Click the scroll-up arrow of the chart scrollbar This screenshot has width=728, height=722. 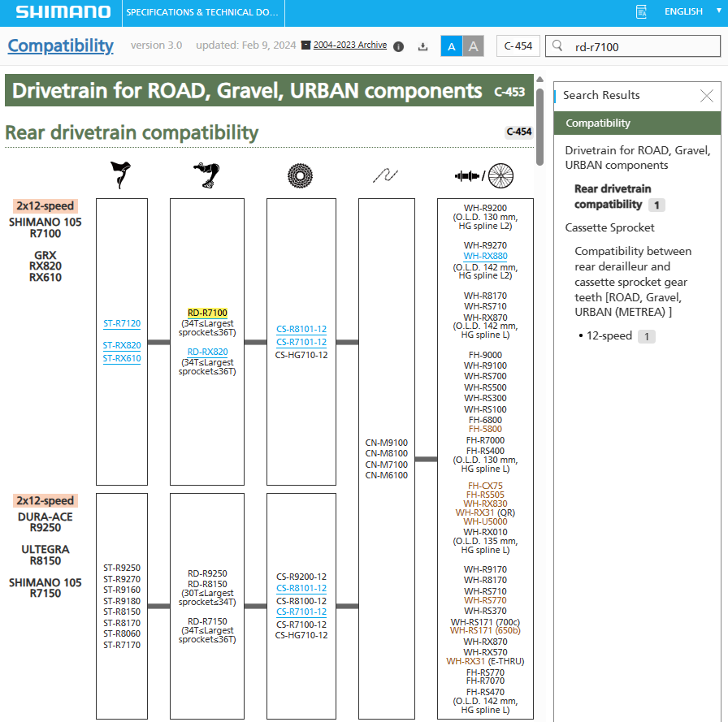[x=539, y=80]
